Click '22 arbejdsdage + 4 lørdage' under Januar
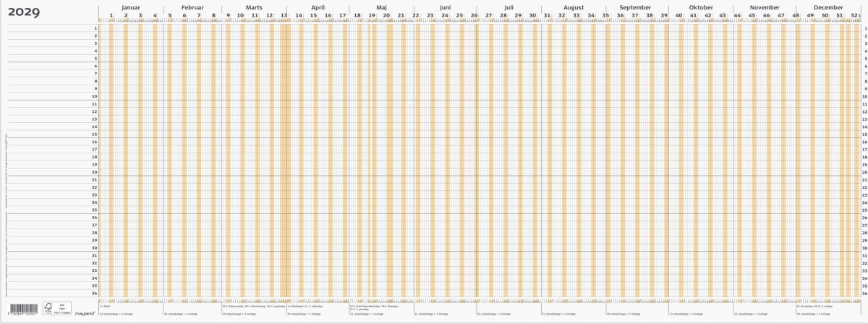The image size is (868, 324). [x=116, y=315]
